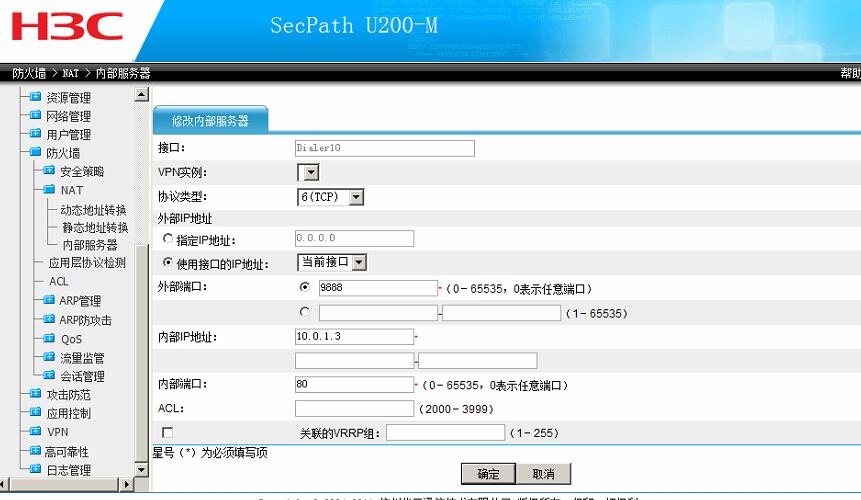Click the folder icon beside 流量监管
The width and height of the screenshot is (861, 500).
[x=49, y=357]
